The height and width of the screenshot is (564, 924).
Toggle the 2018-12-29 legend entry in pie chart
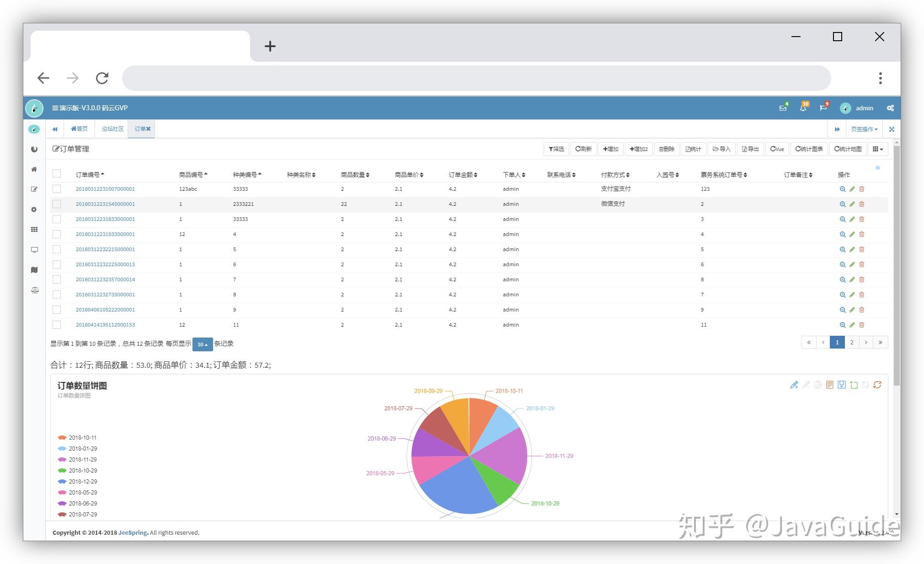coord(83,481)
